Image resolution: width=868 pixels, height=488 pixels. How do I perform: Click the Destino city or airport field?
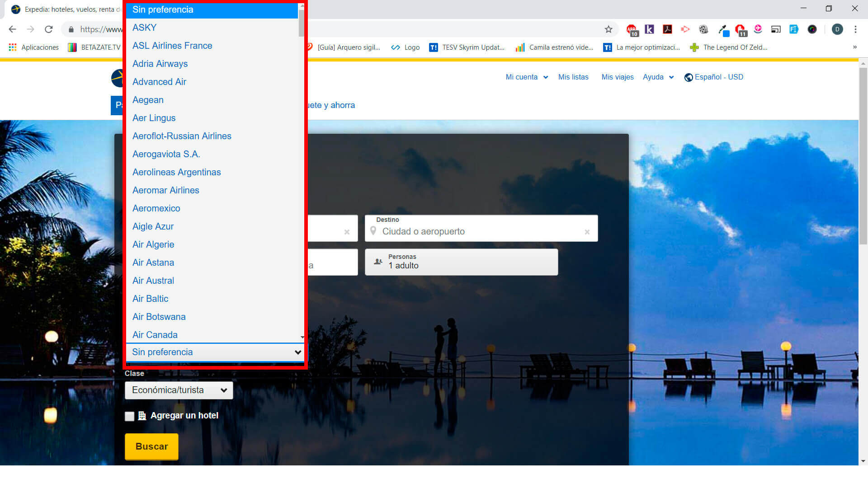click(479, 231)
